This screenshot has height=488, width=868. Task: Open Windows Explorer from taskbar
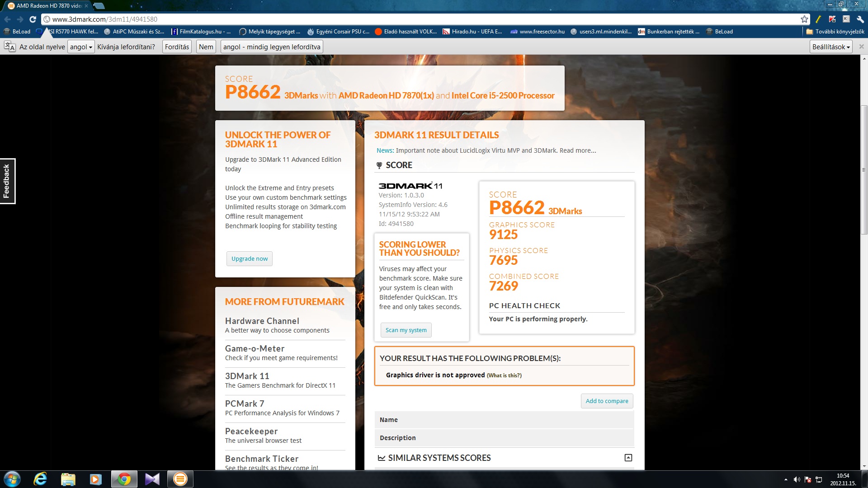[68, 479]
